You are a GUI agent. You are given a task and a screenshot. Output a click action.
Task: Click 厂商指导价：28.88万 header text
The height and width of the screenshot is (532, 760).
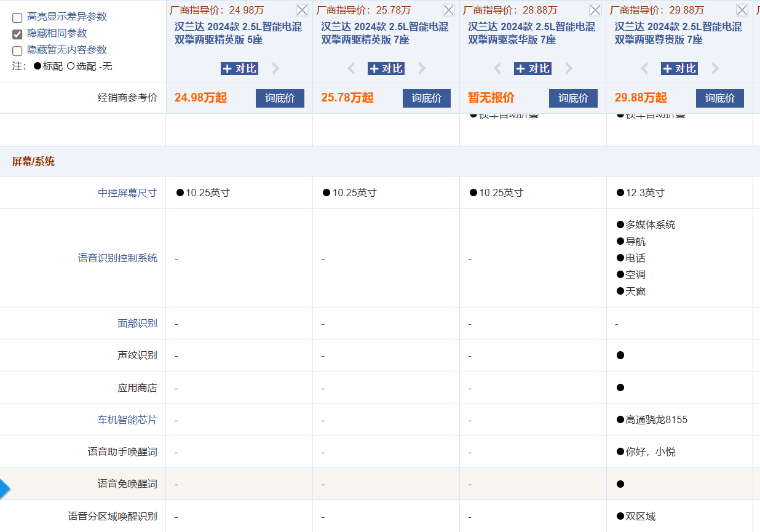coord(510,10)
